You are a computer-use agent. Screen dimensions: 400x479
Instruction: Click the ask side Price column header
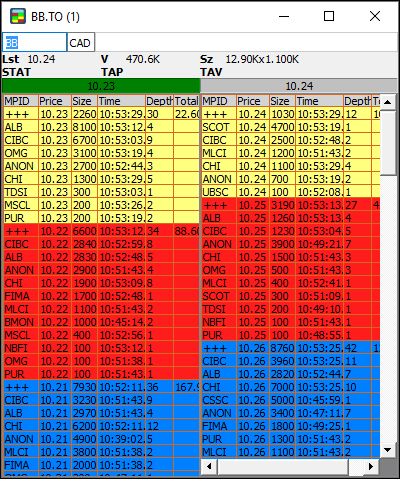[253, 101]
